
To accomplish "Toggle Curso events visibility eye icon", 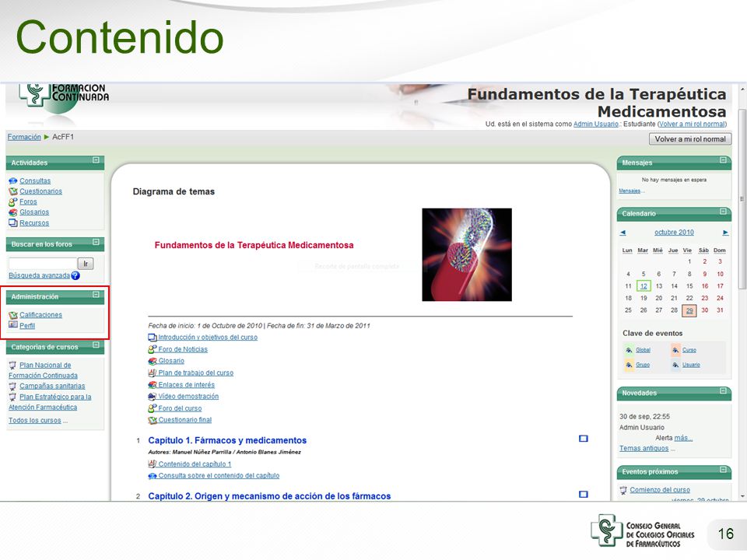I will click(x=675, y=350).
